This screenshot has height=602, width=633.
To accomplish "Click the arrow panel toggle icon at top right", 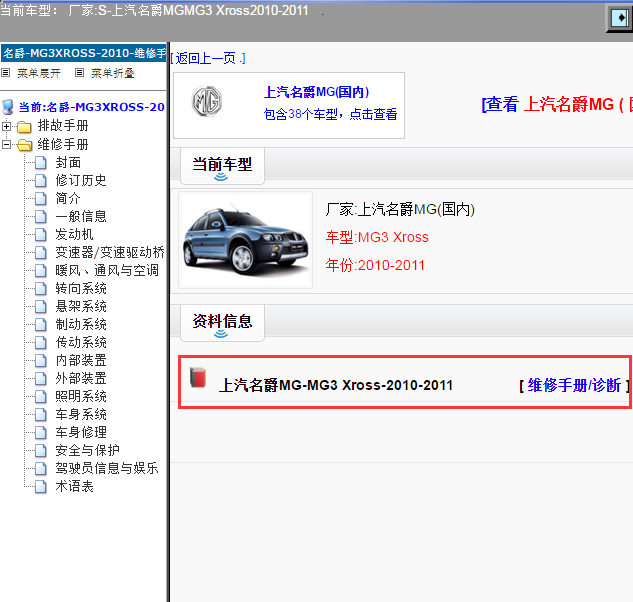I will [620, 18].
